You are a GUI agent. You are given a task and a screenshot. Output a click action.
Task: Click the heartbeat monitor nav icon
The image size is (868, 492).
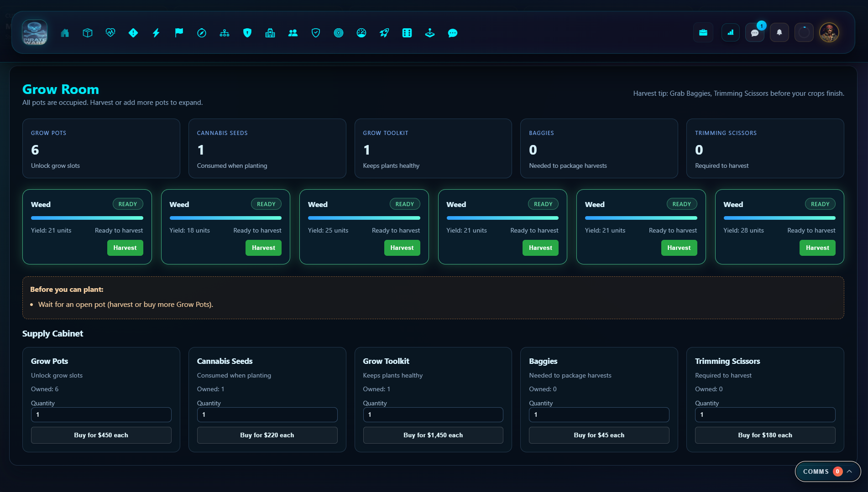click(110, 33)
